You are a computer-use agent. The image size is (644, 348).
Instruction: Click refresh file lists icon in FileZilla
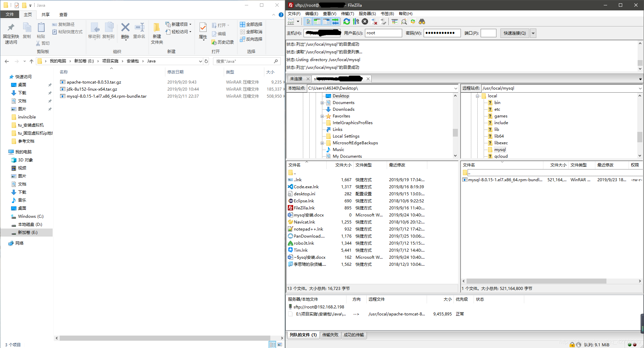pos(347,21)
